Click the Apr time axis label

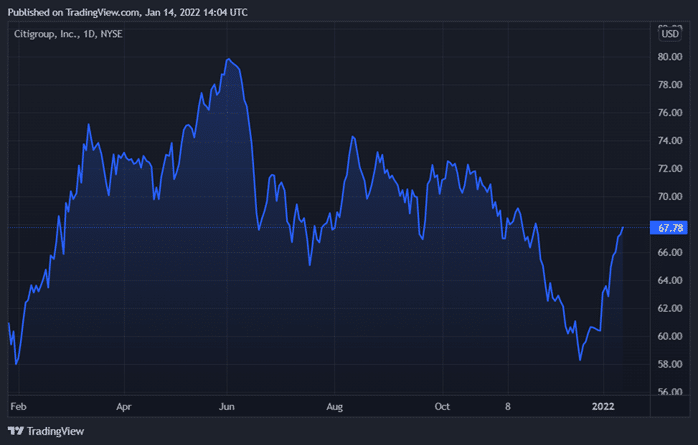point(124,406)
